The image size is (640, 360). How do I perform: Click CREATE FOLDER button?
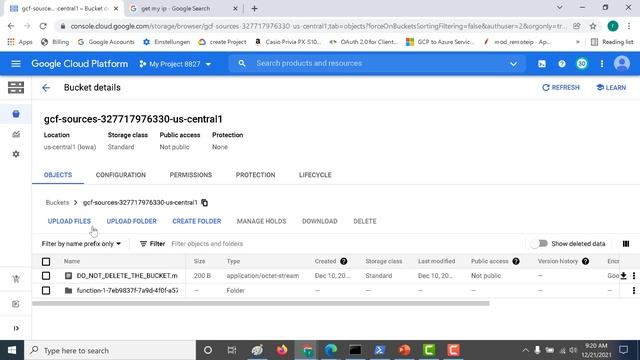(197, 221)
